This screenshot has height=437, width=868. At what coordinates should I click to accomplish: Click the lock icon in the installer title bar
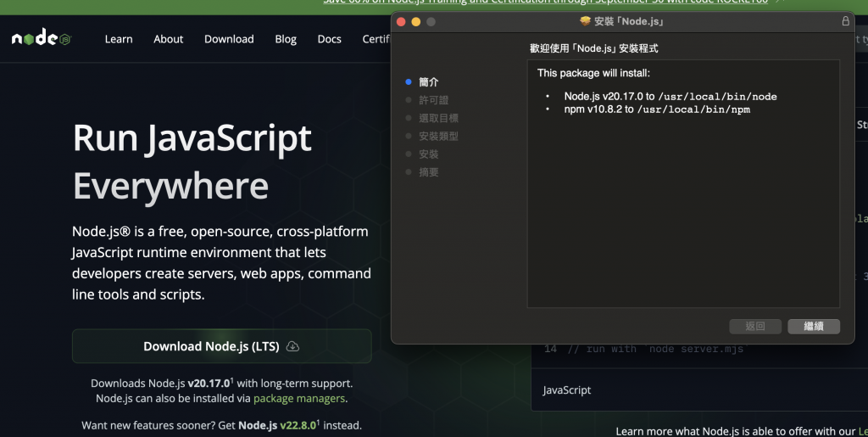(845, 21)
